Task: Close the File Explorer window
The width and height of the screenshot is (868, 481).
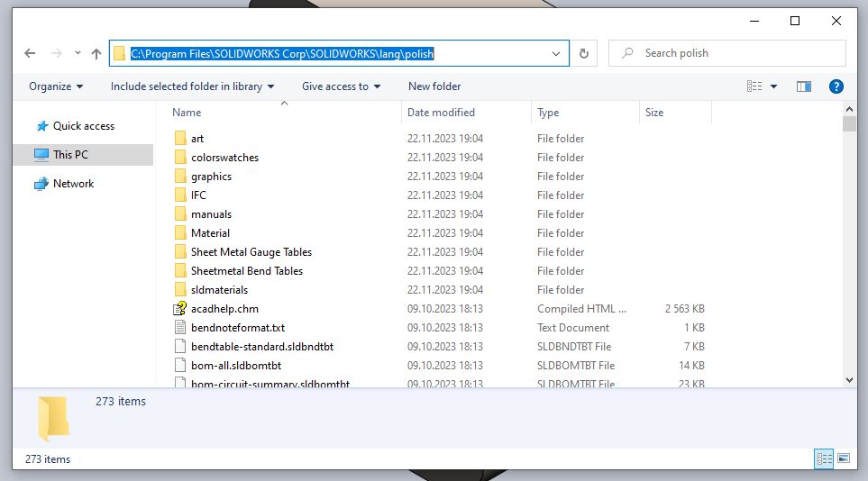Action: [x=836, y=21]
